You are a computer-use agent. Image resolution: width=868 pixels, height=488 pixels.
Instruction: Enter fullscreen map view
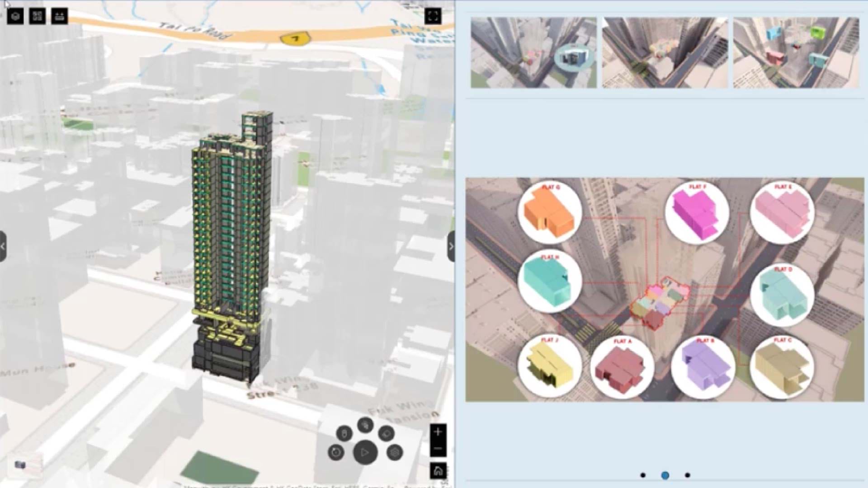pos(433,17)
